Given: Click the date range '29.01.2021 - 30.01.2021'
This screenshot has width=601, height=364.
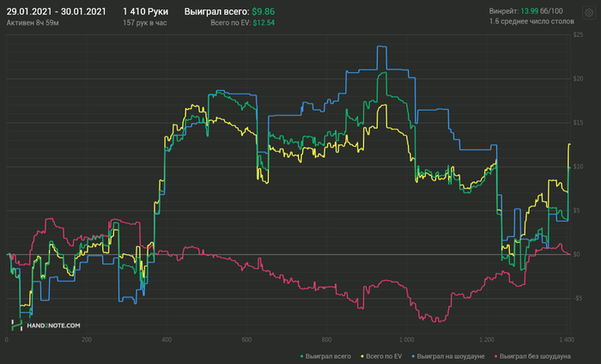Looking at the screenshot, I should pyautogui.click(x=56, y=11).
